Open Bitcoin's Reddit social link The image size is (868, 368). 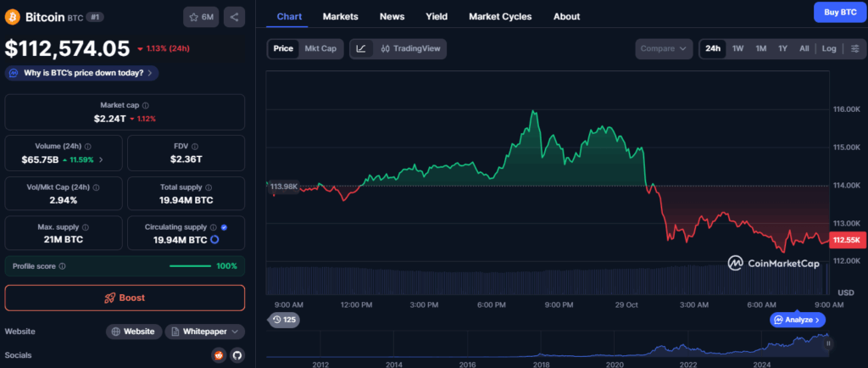pos(219,355)
